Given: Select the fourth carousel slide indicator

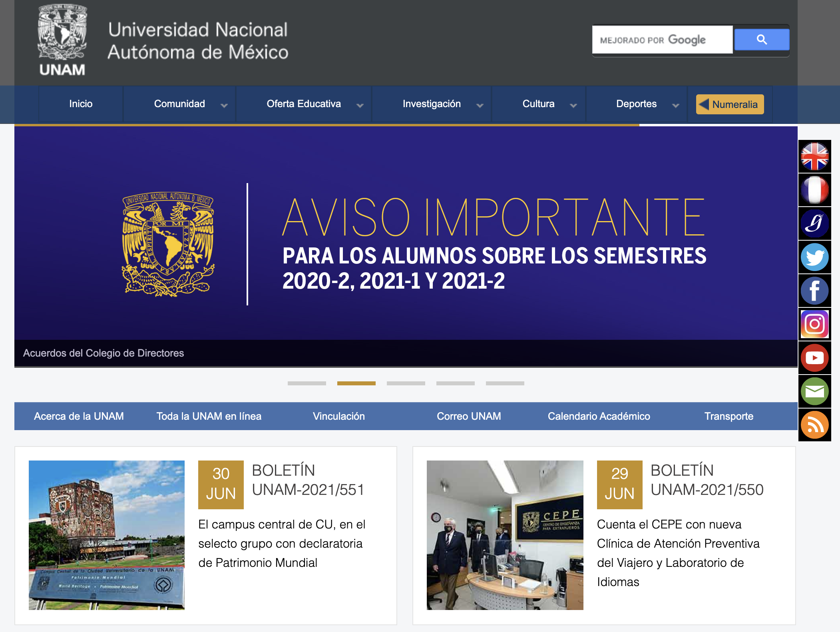Looking at the screenshot, I should [456, 383].
